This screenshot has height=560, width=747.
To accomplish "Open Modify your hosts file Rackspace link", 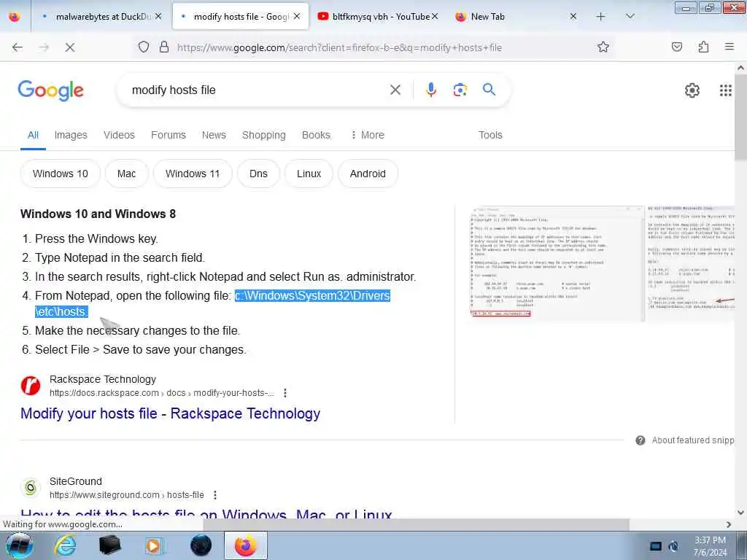I will point(170,413).
